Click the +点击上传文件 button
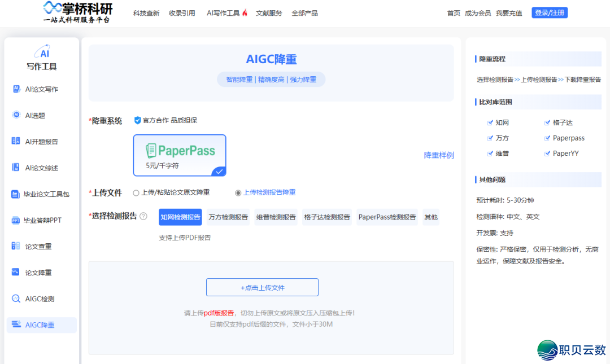The image size is (610, 364). pyautogui.click(x=262, y=287)
